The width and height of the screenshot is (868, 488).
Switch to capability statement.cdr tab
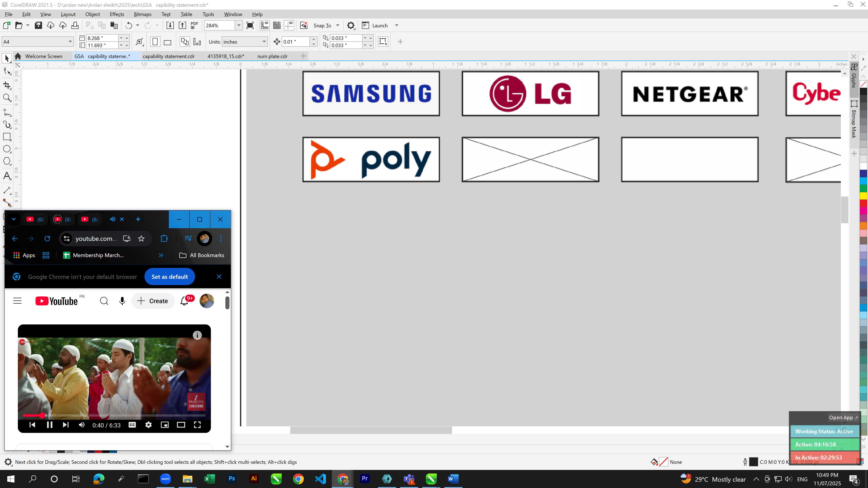(x=168, y=56)
